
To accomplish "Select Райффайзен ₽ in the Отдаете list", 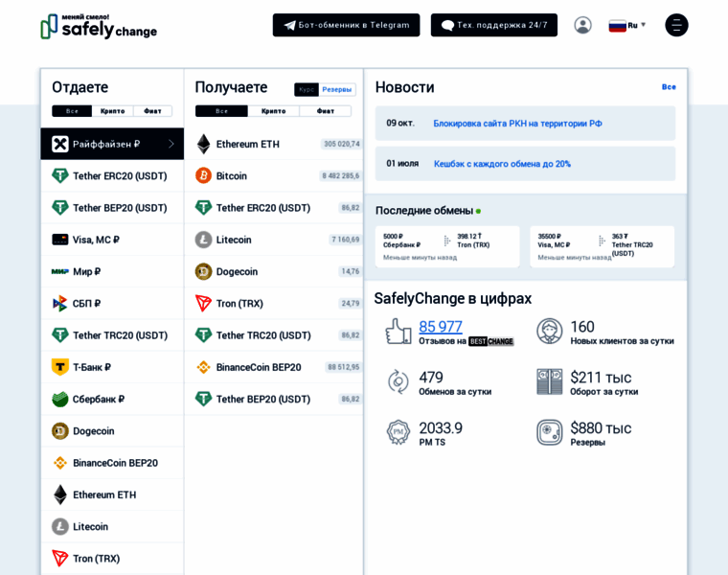I will [x=112, y=144].
